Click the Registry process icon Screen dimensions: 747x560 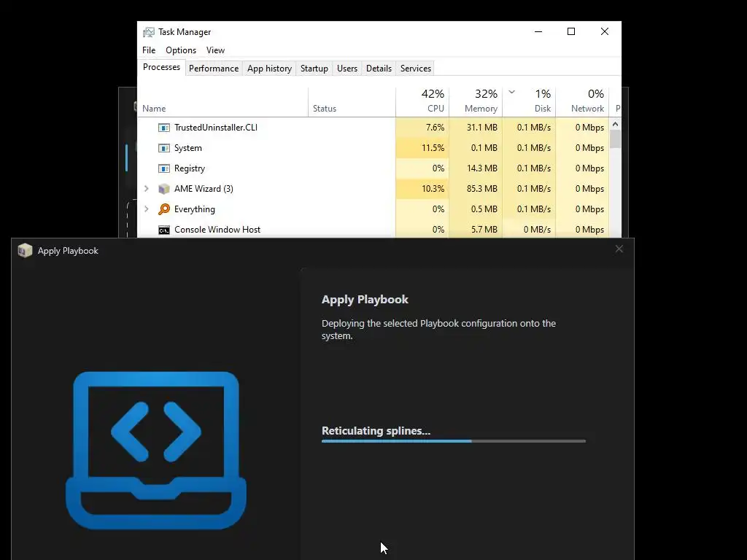coord(164,168)
